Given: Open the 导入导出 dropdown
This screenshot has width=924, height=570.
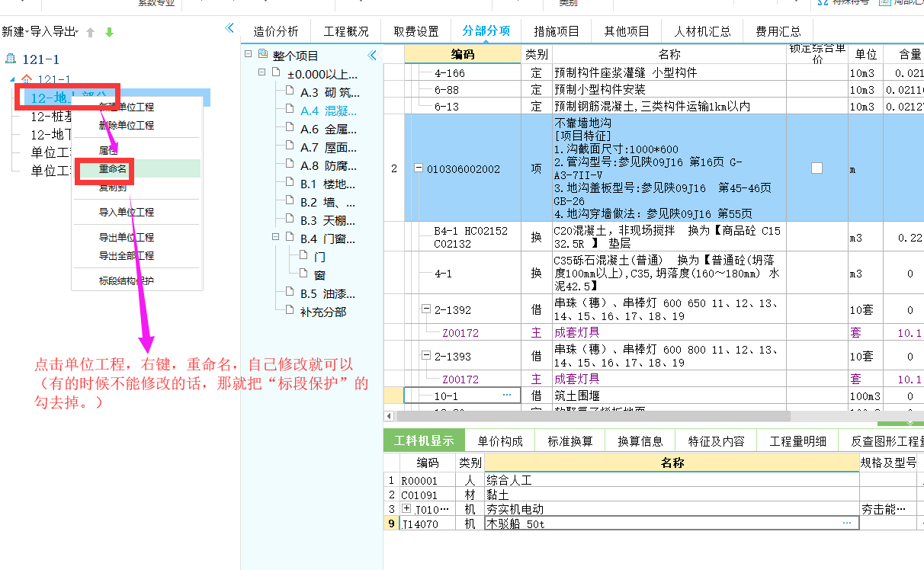Looking at the screenshot, I should tap(54, 31).
